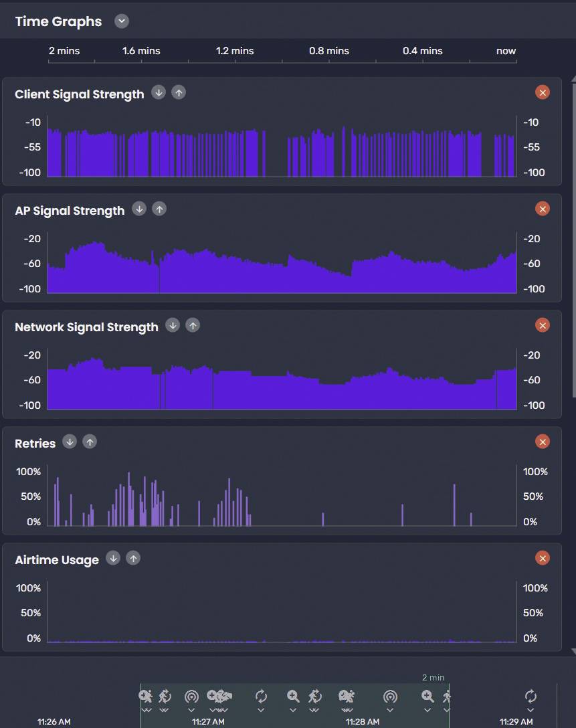Move the Client Signal Strength graph down
The width and height of the screenshot is (576, 728).
(x=159, y=92)
